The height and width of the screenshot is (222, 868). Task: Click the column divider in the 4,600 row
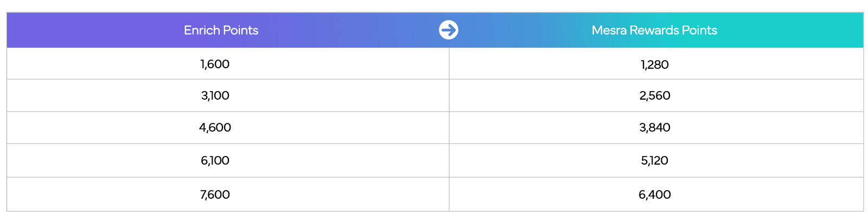coord(449,127)
